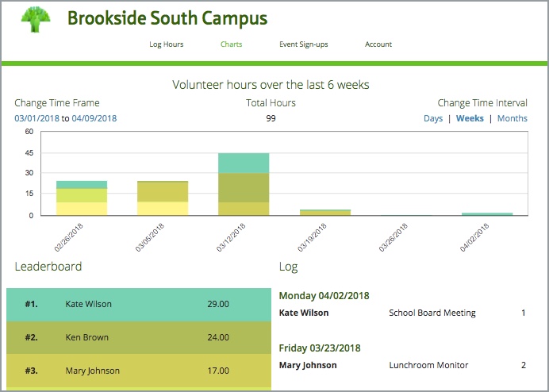Set time interval to Months
This screenshot has width=549, height=392.
coord(513,119)
